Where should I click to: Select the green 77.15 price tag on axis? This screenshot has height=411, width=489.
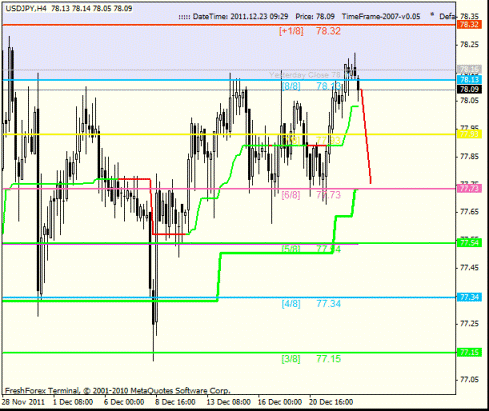tap(469, 352)
